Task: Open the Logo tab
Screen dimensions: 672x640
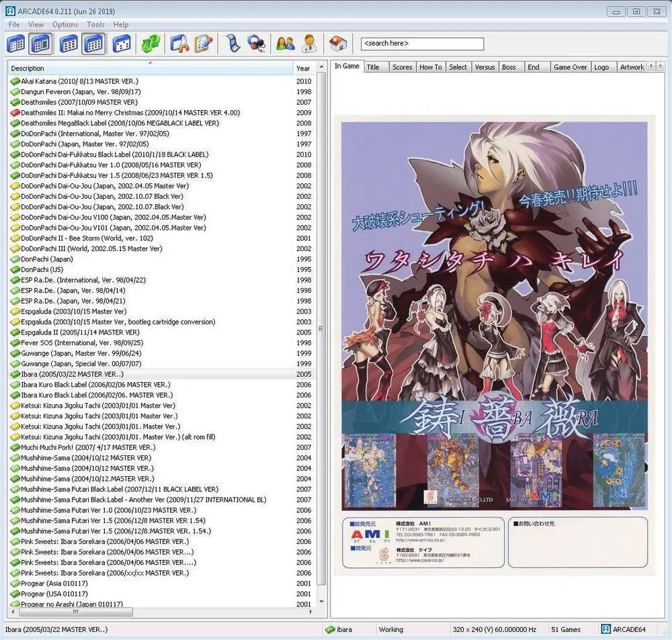Action: [603, 67]
